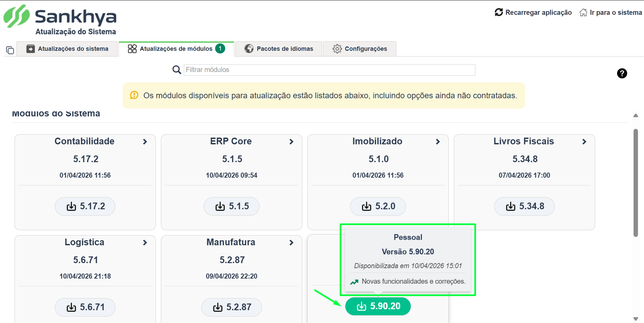Click date 09/04/2026 22:20 on Manufatura

coord(232,276)
